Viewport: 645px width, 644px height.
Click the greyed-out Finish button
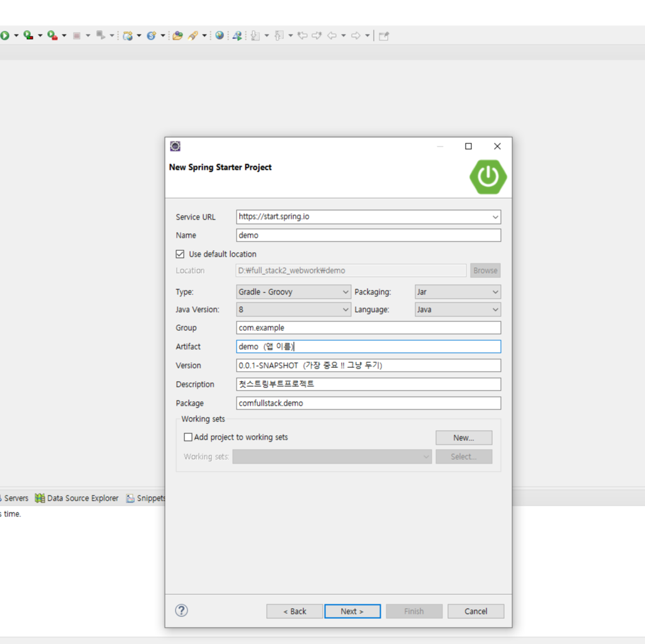[414, 611]
